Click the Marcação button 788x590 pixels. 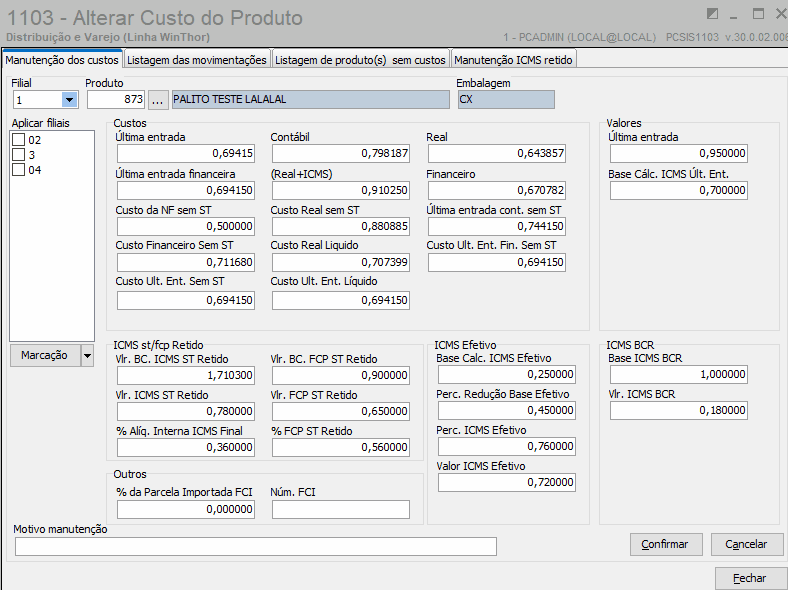pos(45,356)
